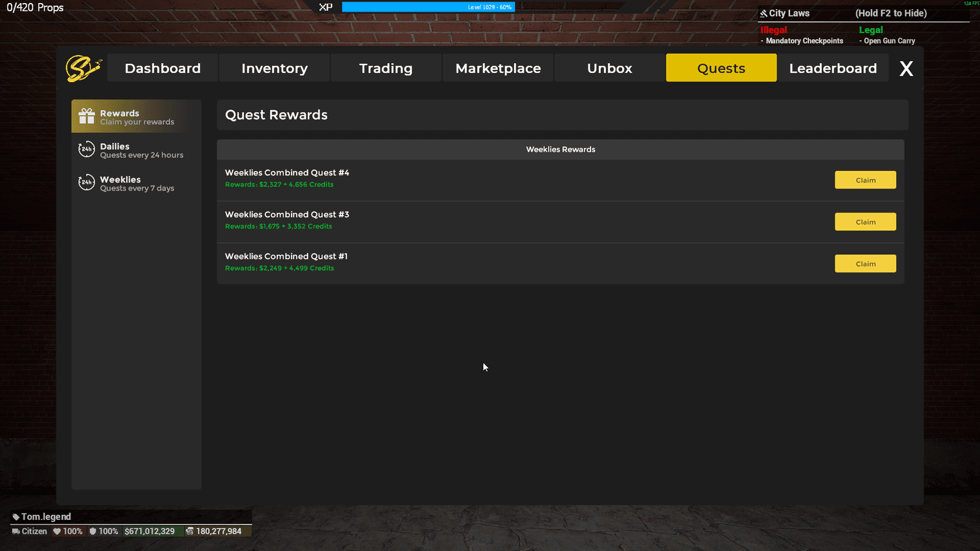
Task: Click the Tom.legend player name
Action: pyautogui.click(x=46, y=517)
